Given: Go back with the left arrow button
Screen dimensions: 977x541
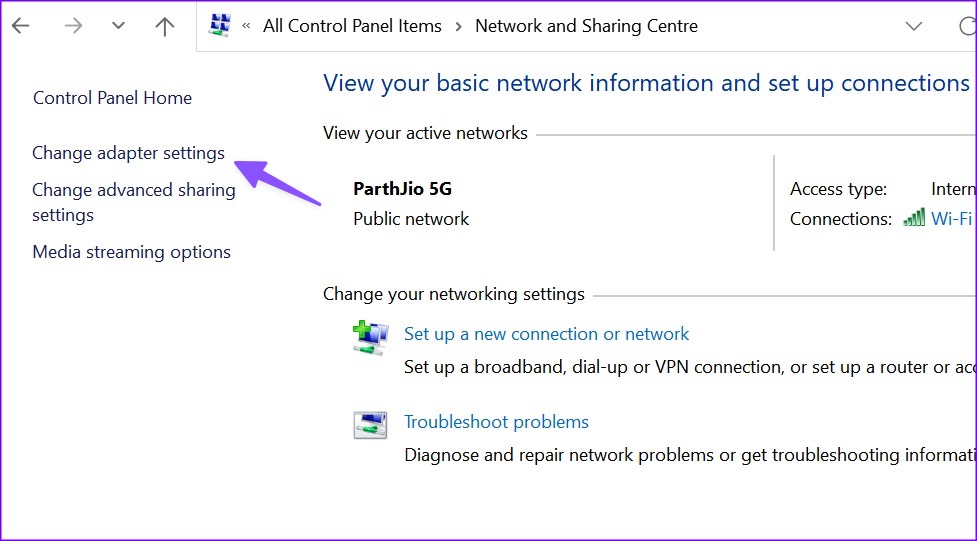Looking at the screenshot, I should [21, 26].
